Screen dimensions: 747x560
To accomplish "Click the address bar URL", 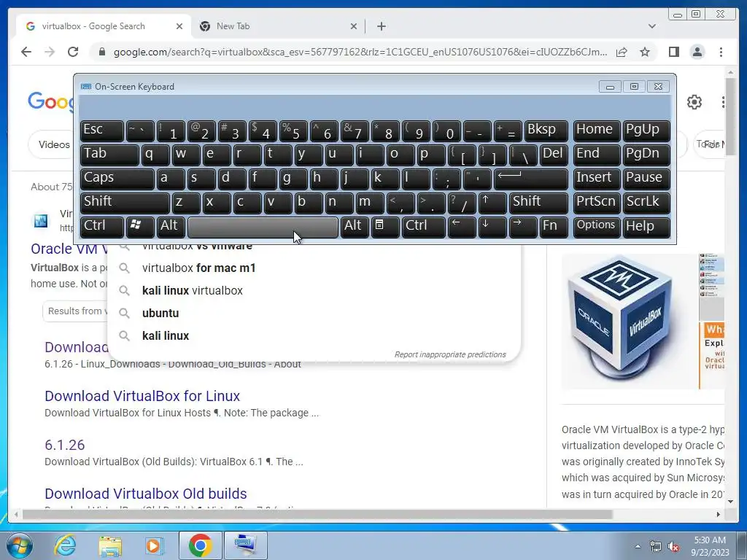I will pos(360,52).
